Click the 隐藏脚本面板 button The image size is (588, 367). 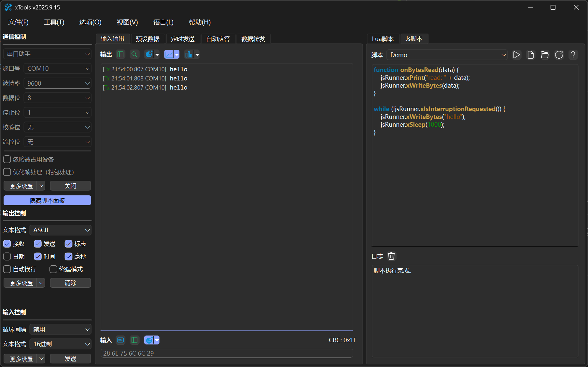pyautogui.click(x=47, y=200)
